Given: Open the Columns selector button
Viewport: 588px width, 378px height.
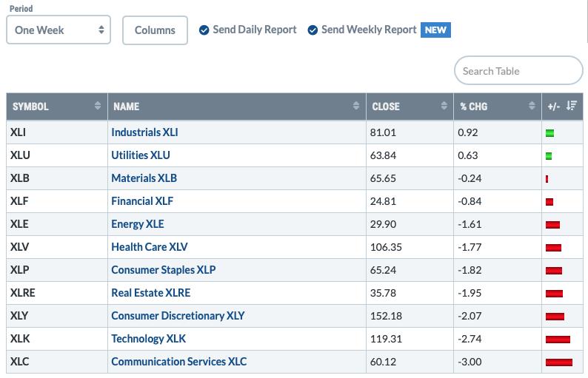Looking at the screenshot, I should (x=155, y=30).
